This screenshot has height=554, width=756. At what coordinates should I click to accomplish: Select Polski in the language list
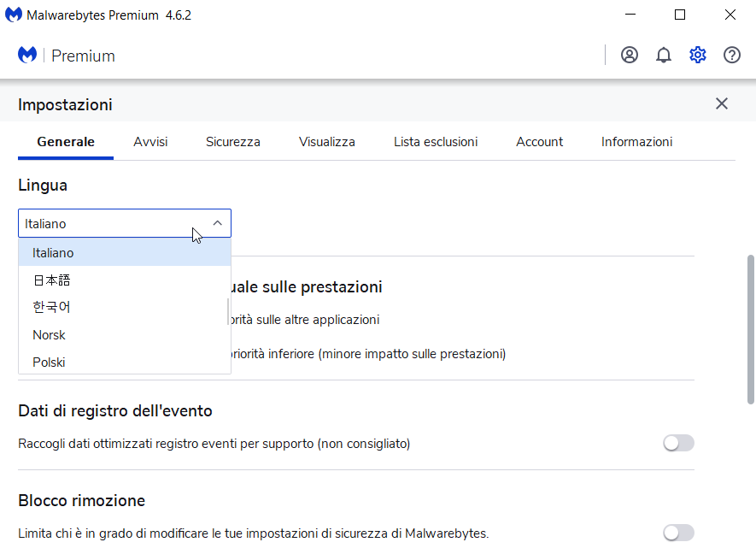[x=125, y=362]
